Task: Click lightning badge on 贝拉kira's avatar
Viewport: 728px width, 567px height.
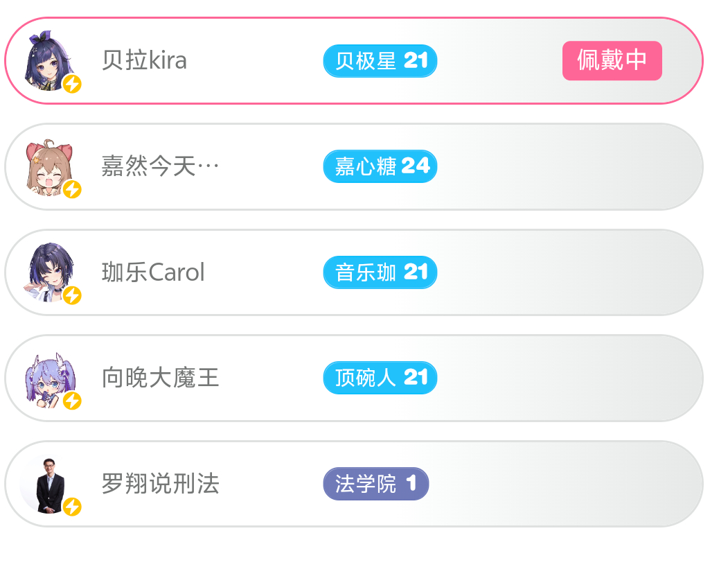Action: [x=72, y=85]
